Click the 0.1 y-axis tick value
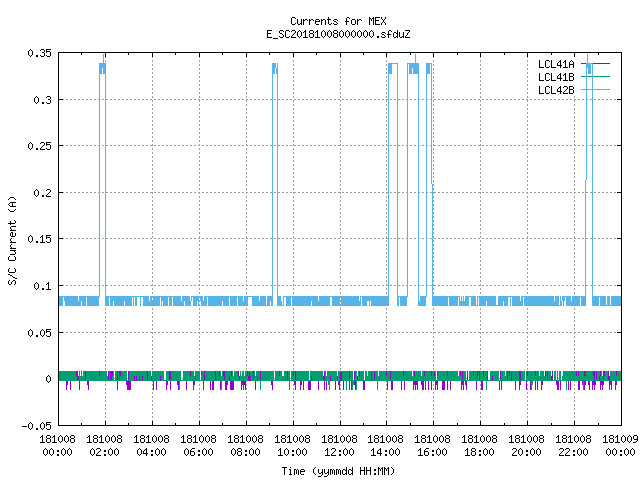The image size is (640, 480). pyautogui.click(x=42, y=286)
